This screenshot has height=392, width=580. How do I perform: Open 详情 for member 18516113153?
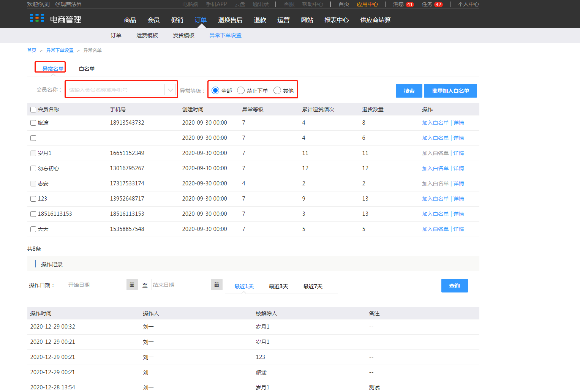click(458, 214)
